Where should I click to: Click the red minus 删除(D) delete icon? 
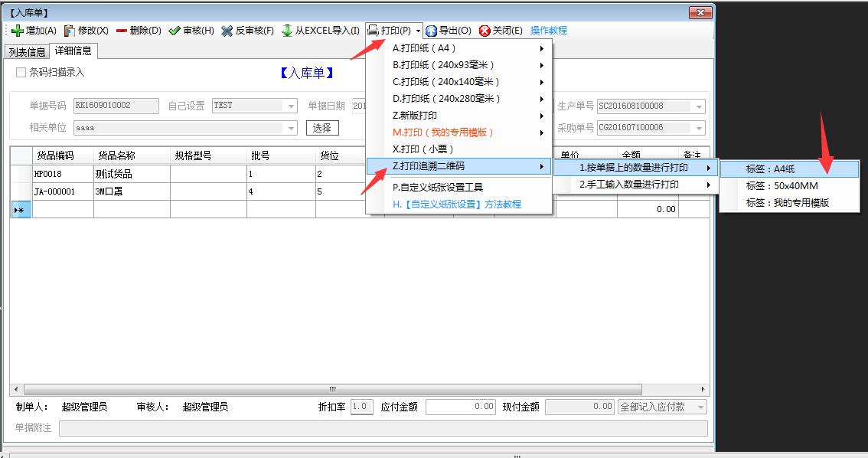point(122,31)
